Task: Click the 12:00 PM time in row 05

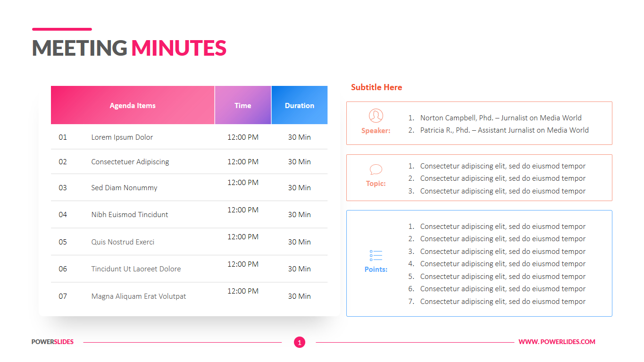Action: 243,237
